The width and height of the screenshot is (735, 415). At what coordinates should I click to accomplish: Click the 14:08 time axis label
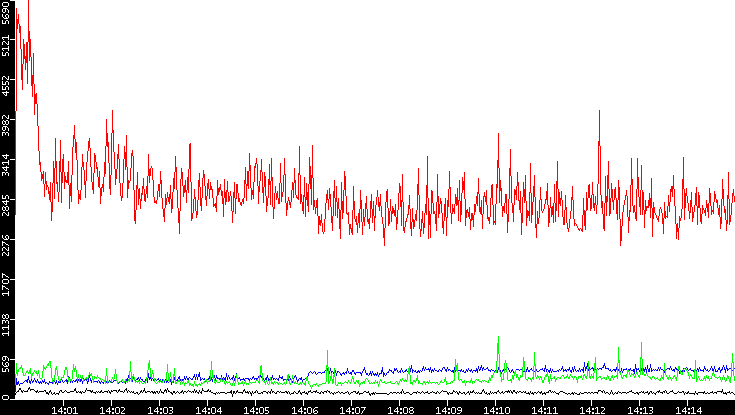click(399, 410)
